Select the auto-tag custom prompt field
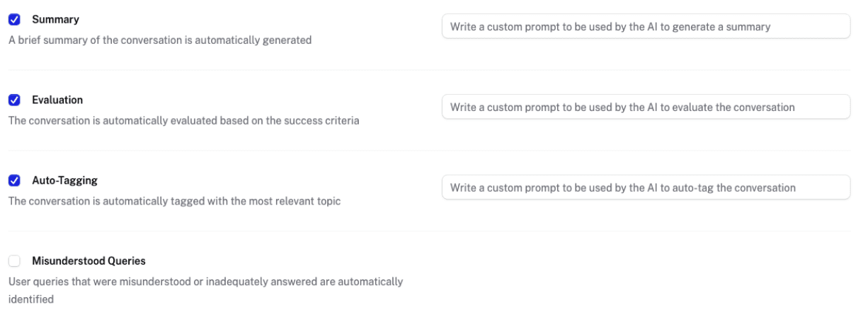This screenshot has height=324, width=868. pos(645,188)
